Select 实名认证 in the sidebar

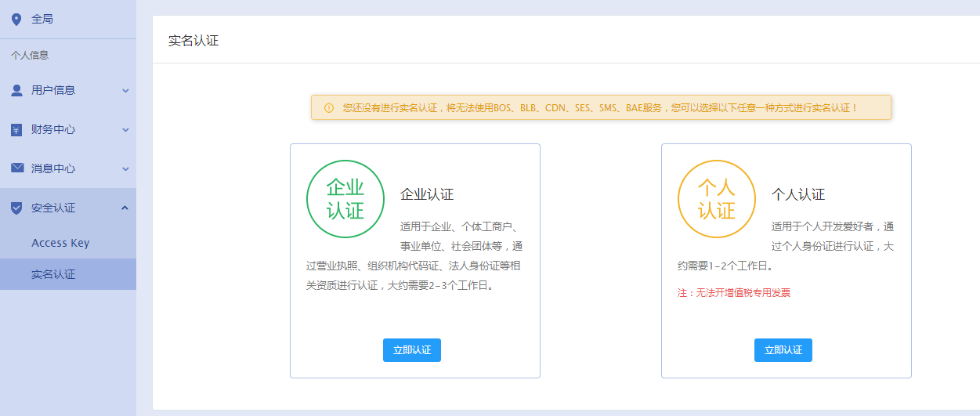(53, 275)
